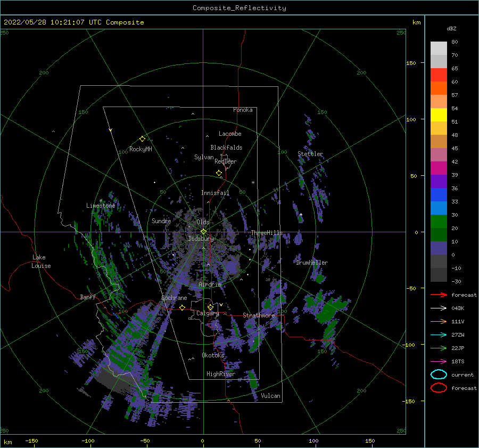Click the HighRiver label on map

[221, 374]
